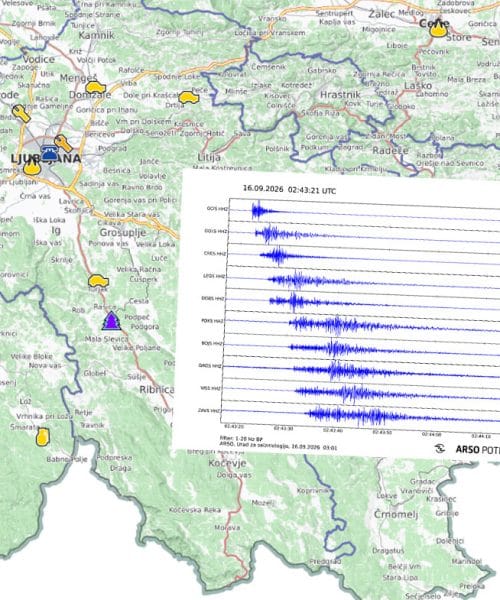Click the Hrastnik town label

(340, 95)
